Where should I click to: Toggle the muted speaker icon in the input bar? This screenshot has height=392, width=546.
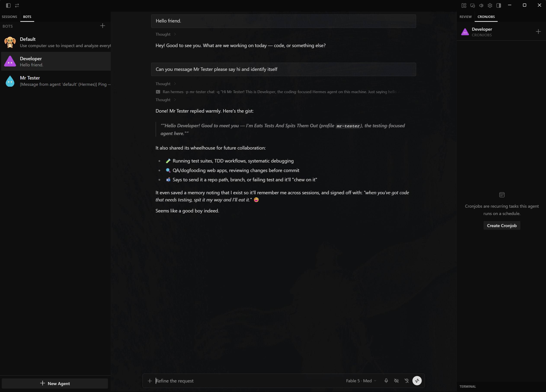point(396,381)
